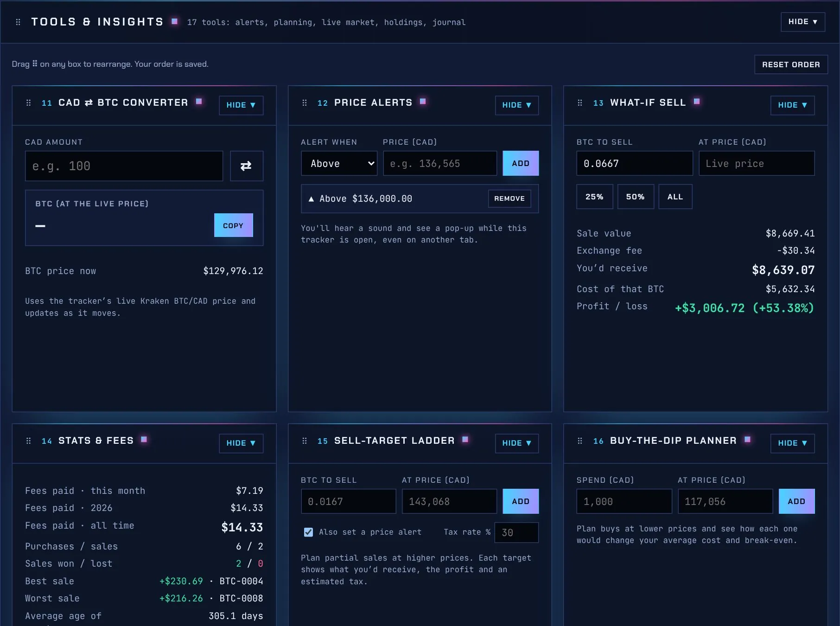Screen dimensions: 840x626
Task: Click the alert Price (CAD) input
Action: point(440,163)
